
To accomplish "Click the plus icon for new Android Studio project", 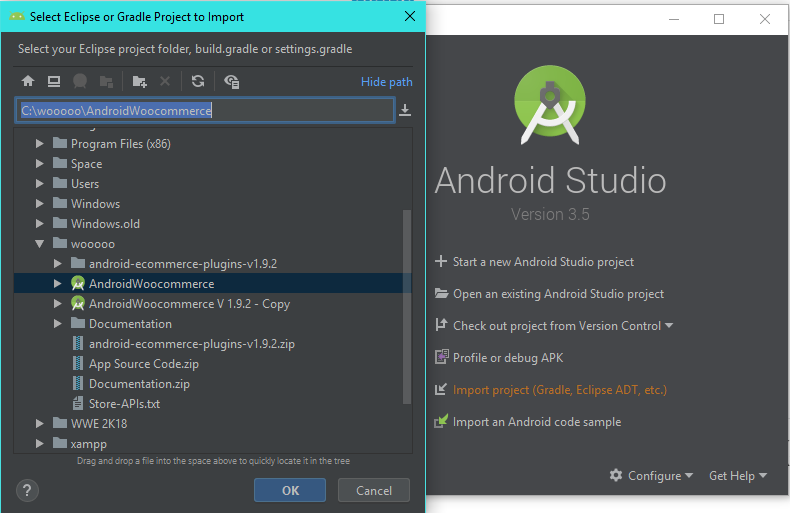I will coord(441,261).
